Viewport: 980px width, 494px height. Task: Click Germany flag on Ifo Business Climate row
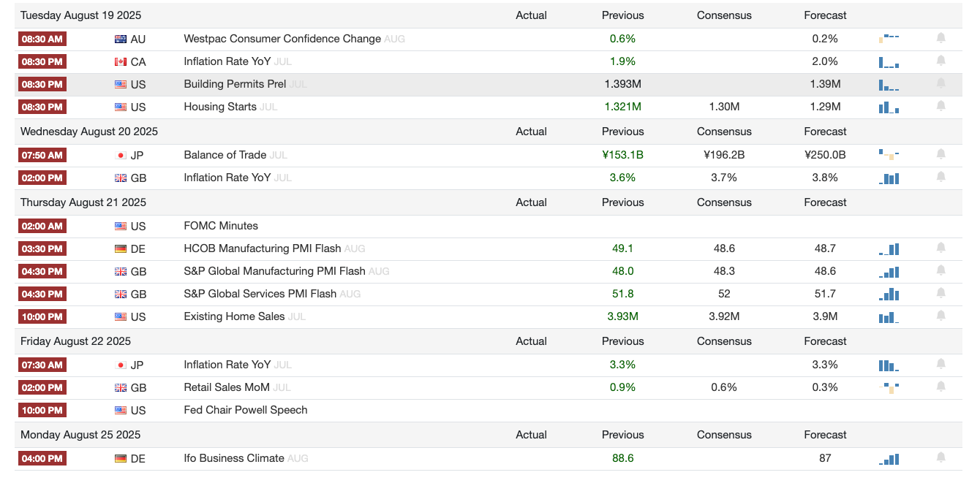pyautogui.click(x=121, y=458)
